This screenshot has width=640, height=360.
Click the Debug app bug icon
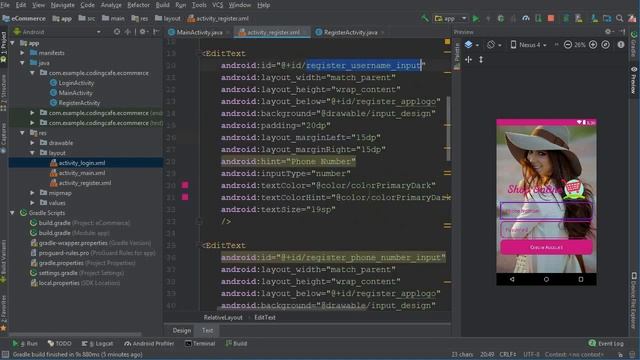click(501, 18)
